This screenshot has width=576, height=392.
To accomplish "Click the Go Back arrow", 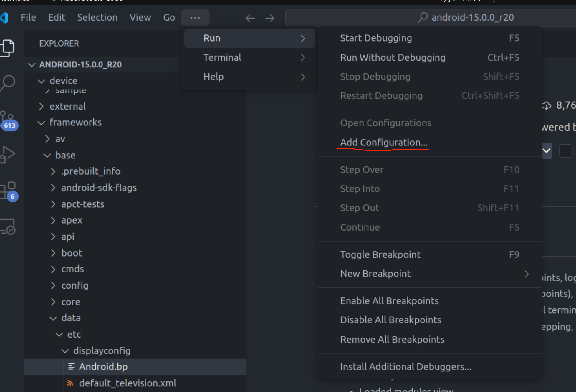I will [x=250, y=18].
